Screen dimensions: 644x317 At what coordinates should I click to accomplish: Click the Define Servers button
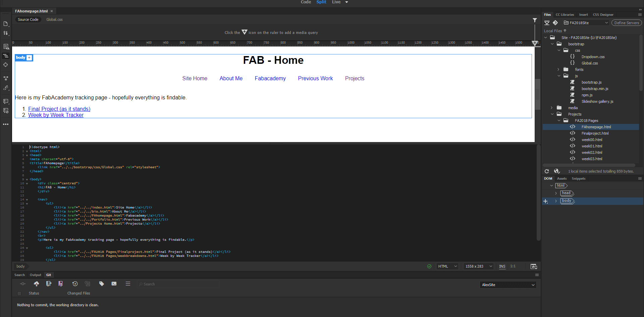(x=626, y=22)
